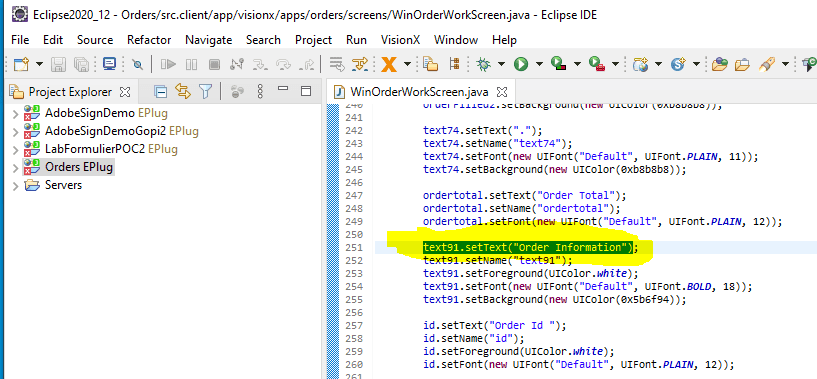Expand the Orders EPlug project

(x=15, y=168)
